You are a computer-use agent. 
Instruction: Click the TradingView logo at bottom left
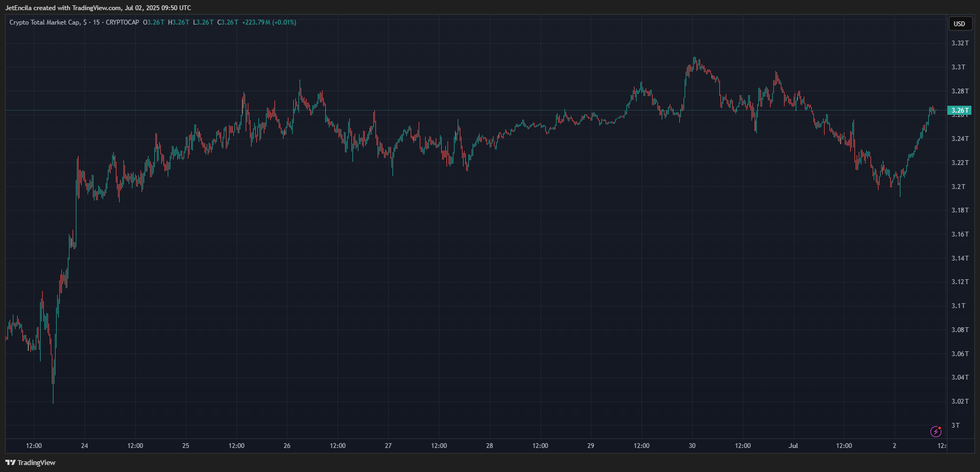(x=30, y=462)
